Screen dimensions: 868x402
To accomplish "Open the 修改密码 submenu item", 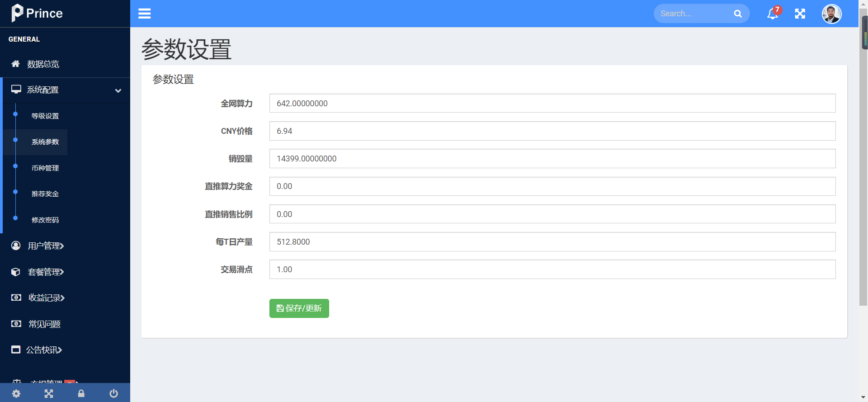I will pyautogui.click(x=45, y=220).
